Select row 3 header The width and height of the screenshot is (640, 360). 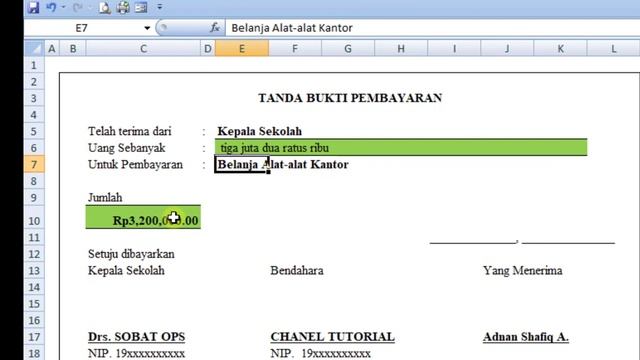[x=34, y=98]
